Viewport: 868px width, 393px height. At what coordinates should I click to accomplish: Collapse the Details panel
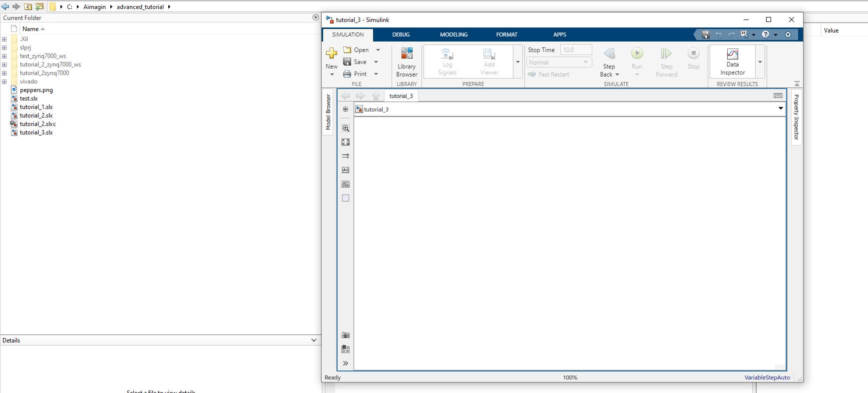(314, 340)
